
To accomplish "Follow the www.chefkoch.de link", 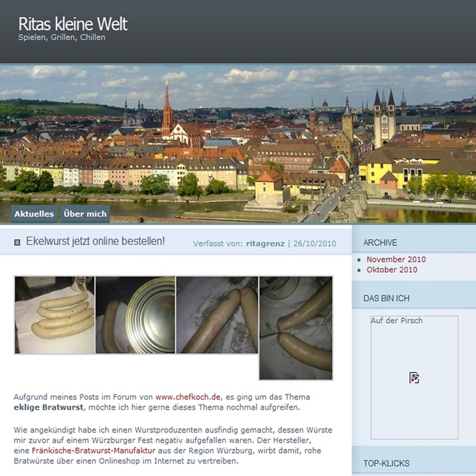I will [188, 397].
